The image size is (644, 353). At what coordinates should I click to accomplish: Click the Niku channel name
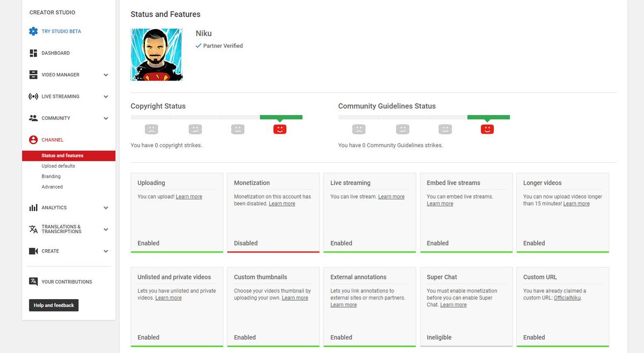point(203,33)
